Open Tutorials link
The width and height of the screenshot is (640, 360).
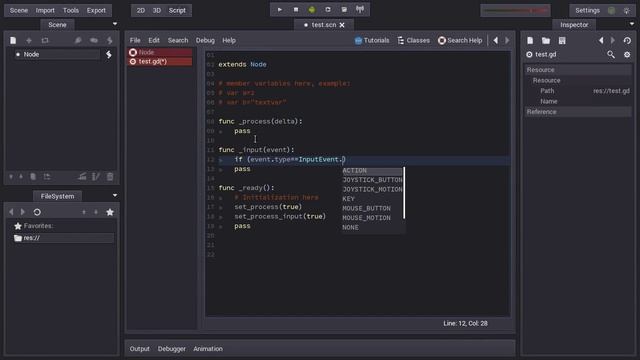[x=372, y=40]
